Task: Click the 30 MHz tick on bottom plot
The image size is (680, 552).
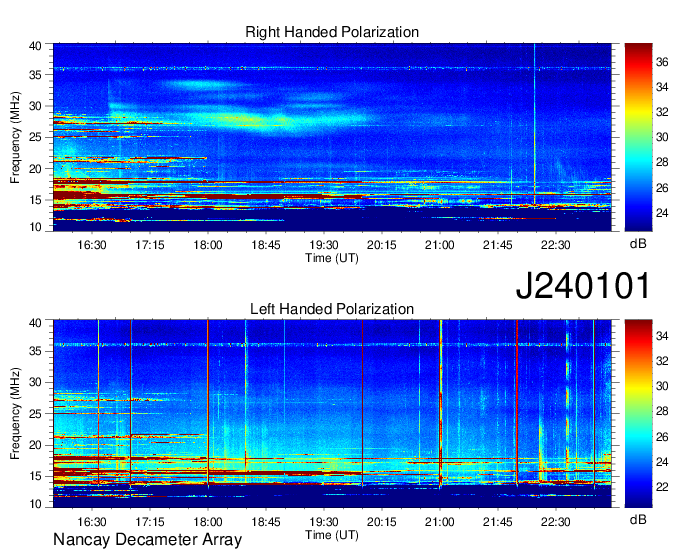Action: [36, 382]
